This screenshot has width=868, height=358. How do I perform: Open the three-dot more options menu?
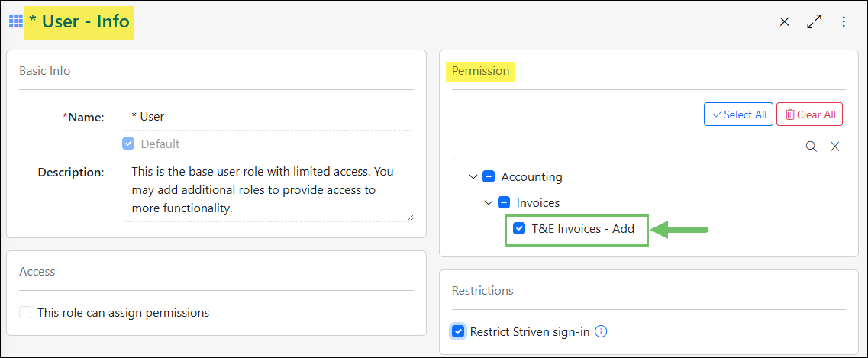(844, 21)
